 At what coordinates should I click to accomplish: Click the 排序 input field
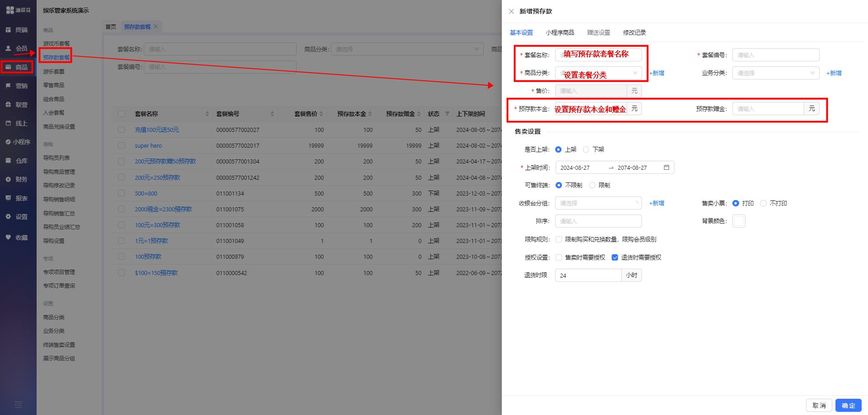point(598,221)
